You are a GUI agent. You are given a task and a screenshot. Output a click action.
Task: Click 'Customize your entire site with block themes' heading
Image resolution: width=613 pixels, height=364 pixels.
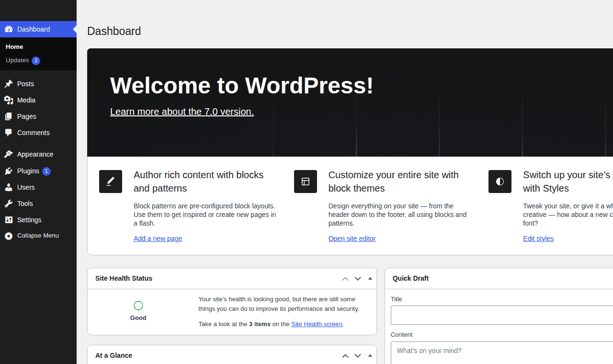394,182
